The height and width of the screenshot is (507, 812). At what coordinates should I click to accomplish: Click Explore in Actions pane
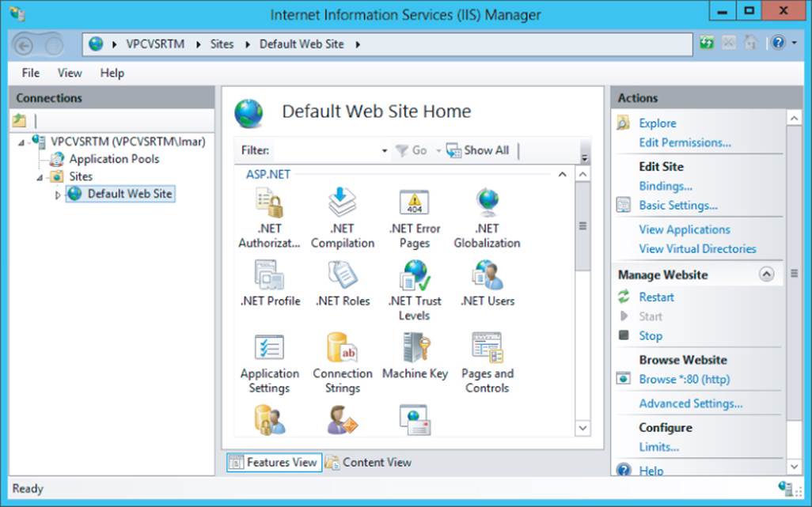coord(657,123)
